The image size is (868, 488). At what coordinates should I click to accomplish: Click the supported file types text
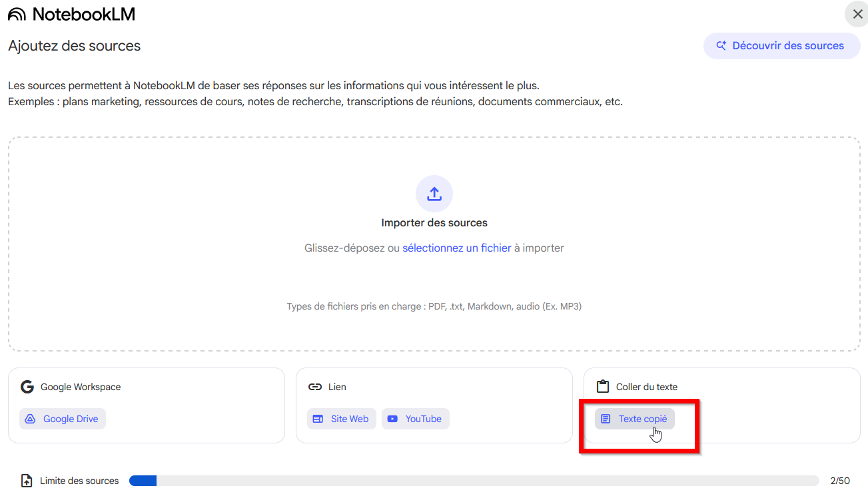coord(434,307)
